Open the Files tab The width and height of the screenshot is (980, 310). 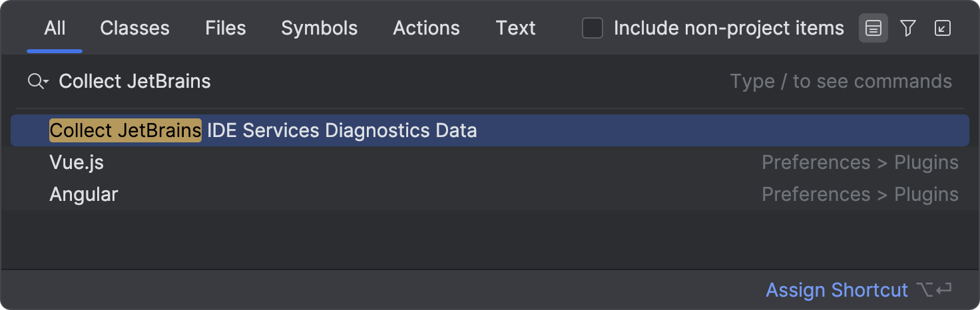226,28
